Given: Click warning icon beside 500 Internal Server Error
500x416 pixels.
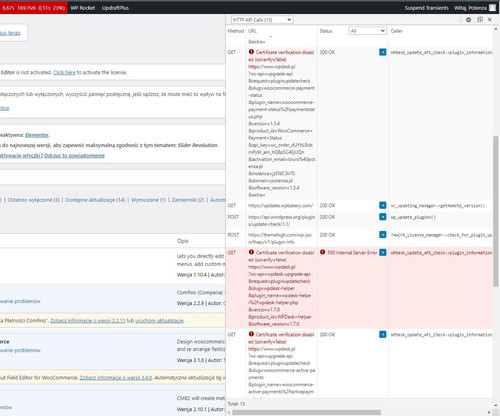Looking at the screenshot, I should pyautogui.click(x=322, y=252).
